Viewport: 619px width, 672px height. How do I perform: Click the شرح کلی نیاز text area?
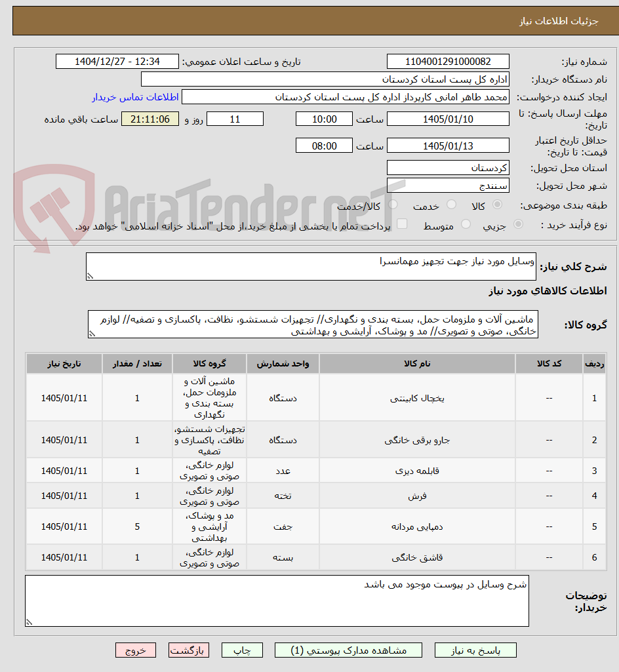(311, 267)
